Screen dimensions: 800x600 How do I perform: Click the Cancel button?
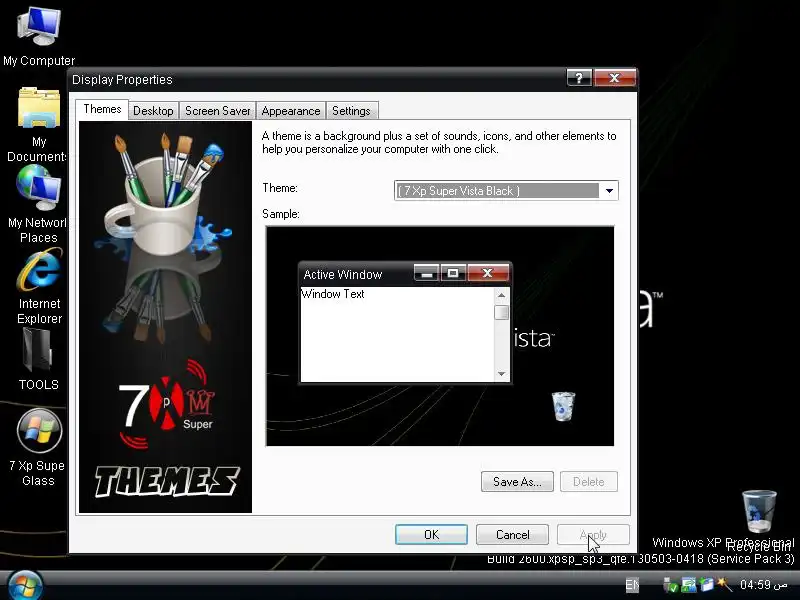click(x=512, y=535)
